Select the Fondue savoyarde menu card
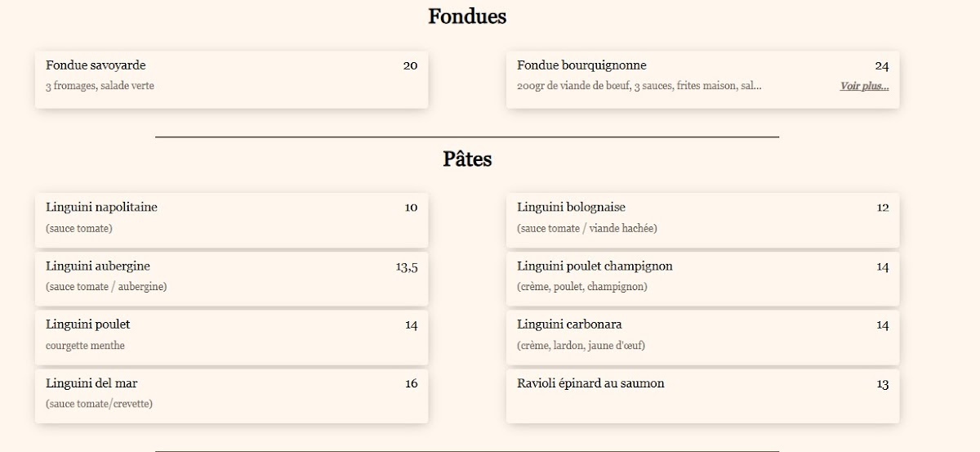 231,79
